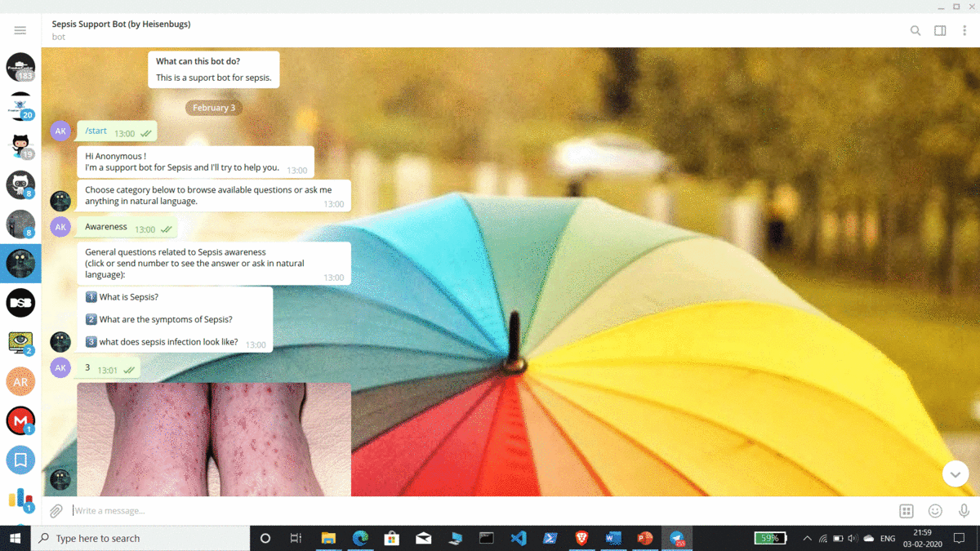Image resolution: width=980 pixels, height=551 pixels.
Task: Open the chat showing 20 unread messages
Action: [x=20, y=106]
